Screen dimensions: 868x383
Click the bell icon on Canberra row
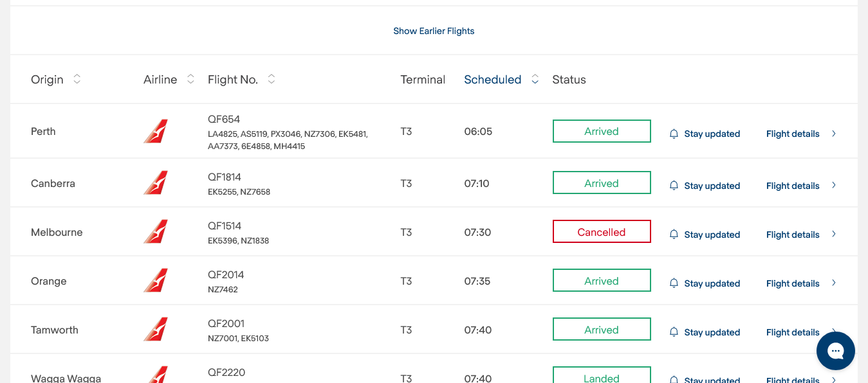coord(674,186)
